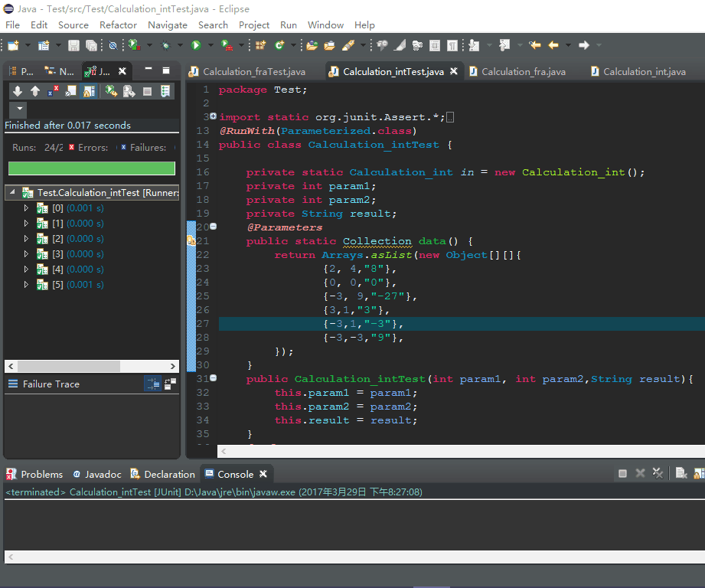Expand test case [2] in the JUnit tree
The height and width of the screenshot is (588, 705).
tap(26, 239)
